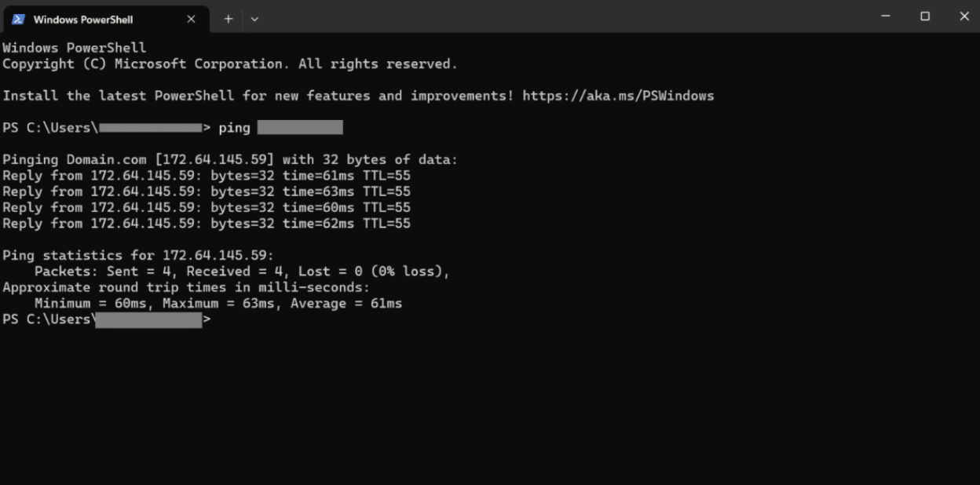
Task: Click the chevron next to the plus button
Action: tap(254, 18)
